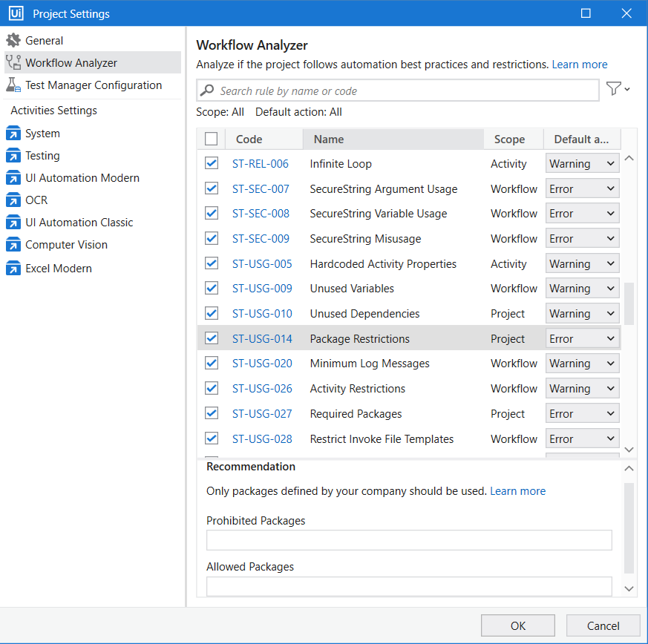
Task: Click the rules list vertical scrollbar thumb
Action: (x=629, y=303)
